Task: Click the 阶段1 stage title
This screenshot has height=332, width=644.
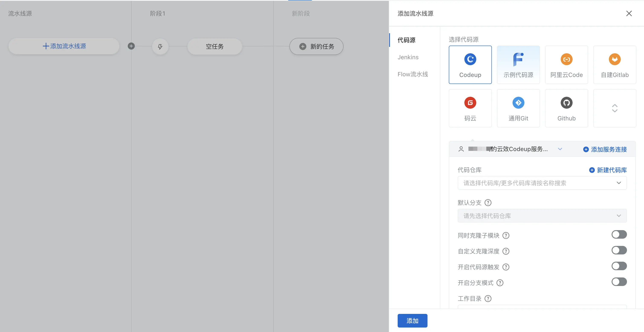Action: pos(157,13)
